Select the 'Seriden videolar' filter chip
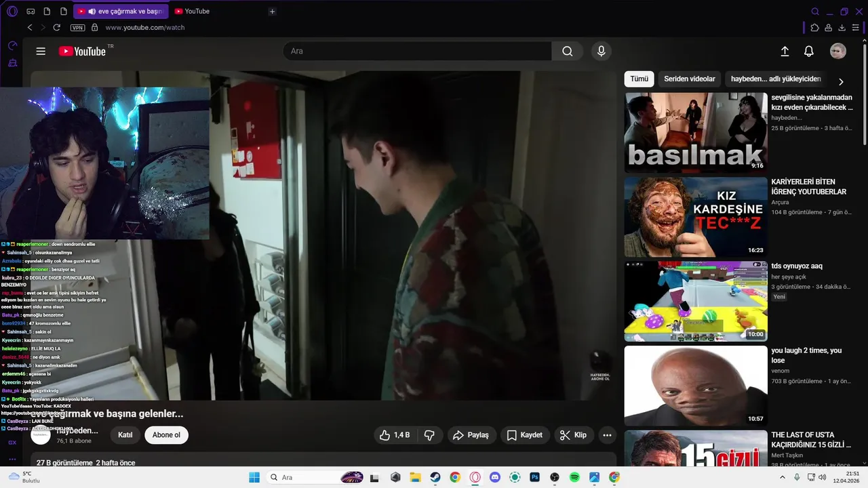The image size is (868, 488). coord(690,79)
